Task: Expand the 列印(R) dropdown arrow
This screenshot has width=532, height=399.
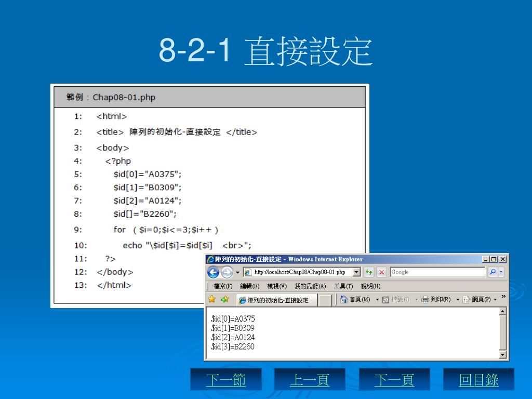Action: 458,300
